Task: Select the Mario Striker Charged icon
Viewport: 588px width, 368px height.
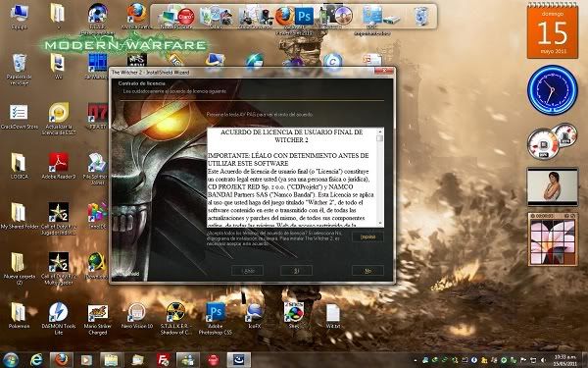Action: pos(98,318)
